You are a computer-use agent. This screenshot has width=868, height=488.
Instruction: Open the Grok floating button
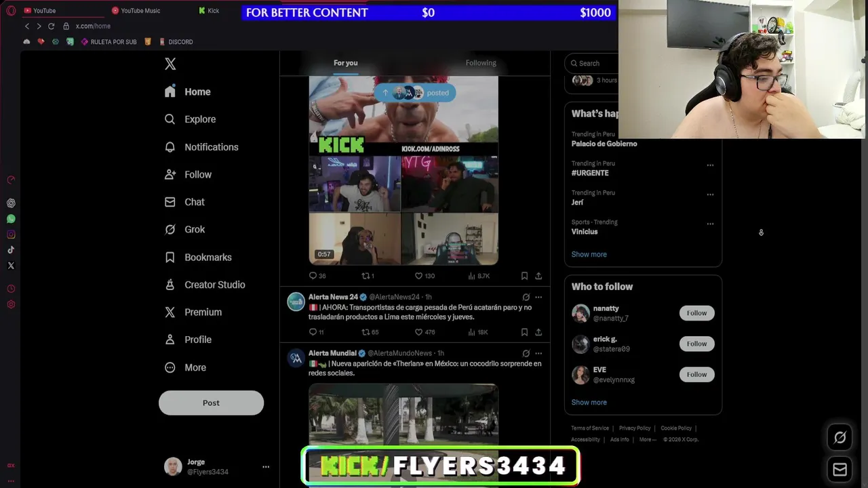(x=840, y=438)
